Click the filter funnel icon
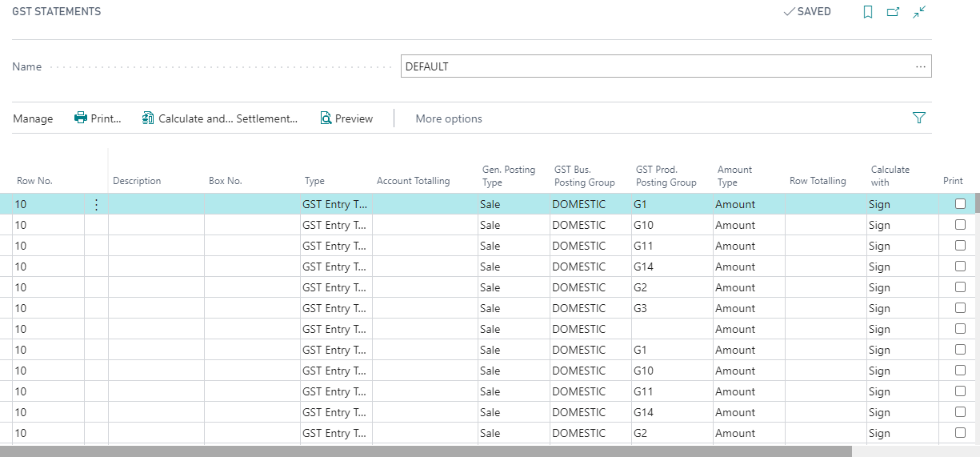The height and width of the screenshot is (465, 980). point(919,118)
